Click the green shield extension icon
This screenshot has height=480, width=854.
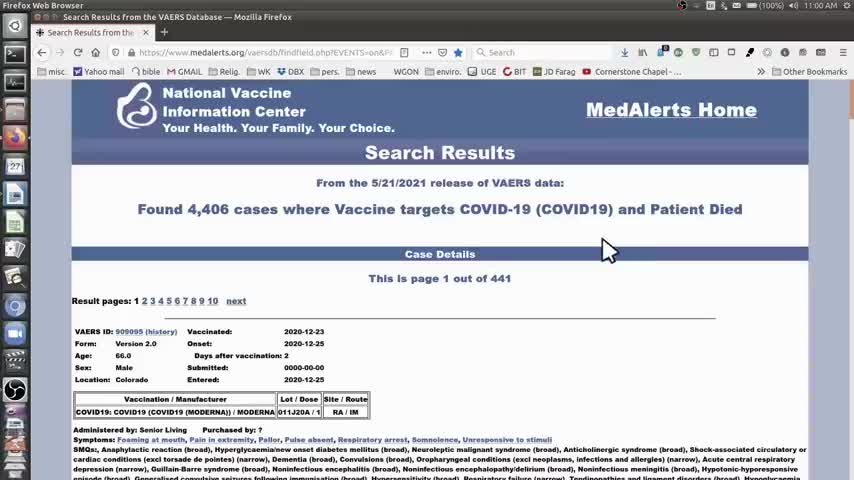(696, 53)
